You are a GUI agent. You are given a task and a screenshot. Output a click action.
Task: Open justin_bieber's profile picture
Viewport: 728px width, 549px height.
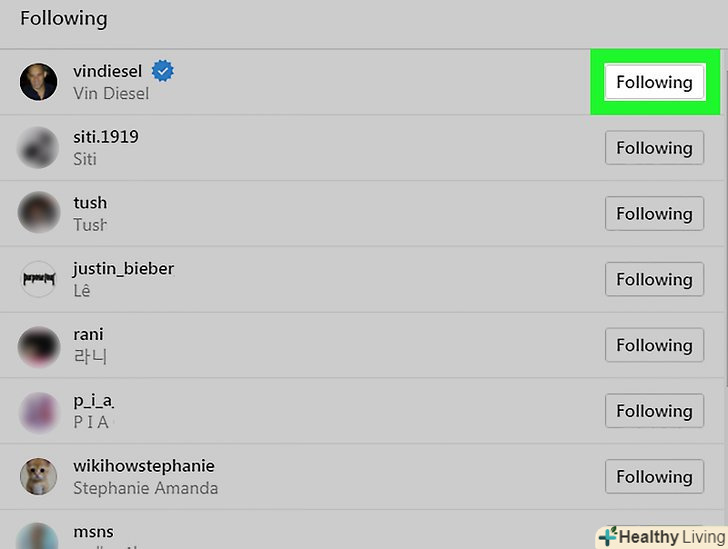pos(39,279)
